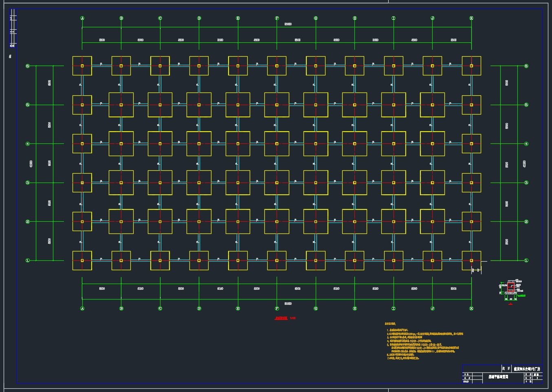
Task: Select the left vertical overall dimension text
Action: point(31,164)
